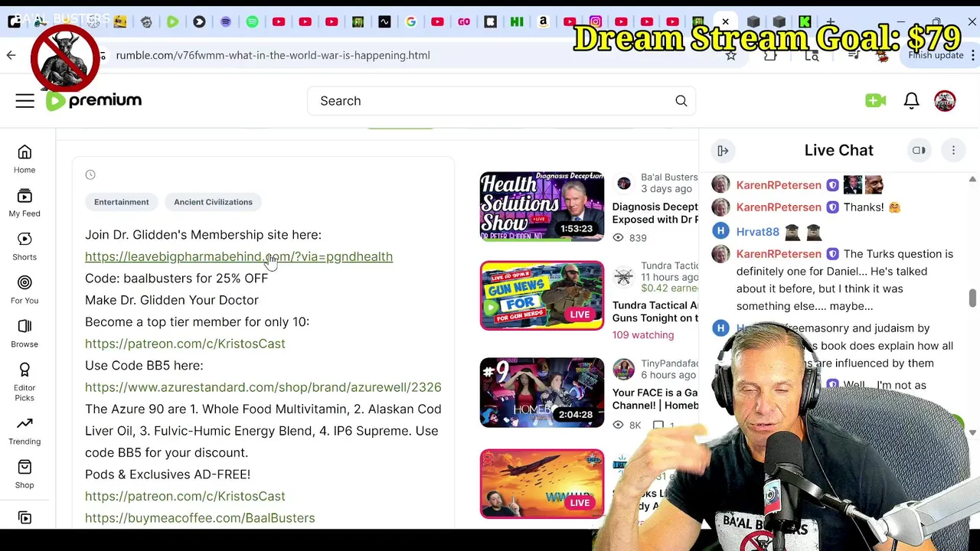The width and height of the screenshot is (980, 551).
Task: Open Shorts in sidebar
Action: [x=24, y=246]
